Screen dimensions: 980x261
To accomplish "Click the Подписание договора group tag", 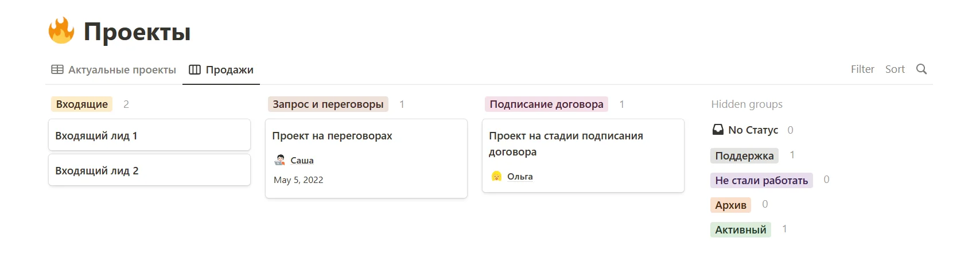I will pyautogui.click(x=546, y=104).
